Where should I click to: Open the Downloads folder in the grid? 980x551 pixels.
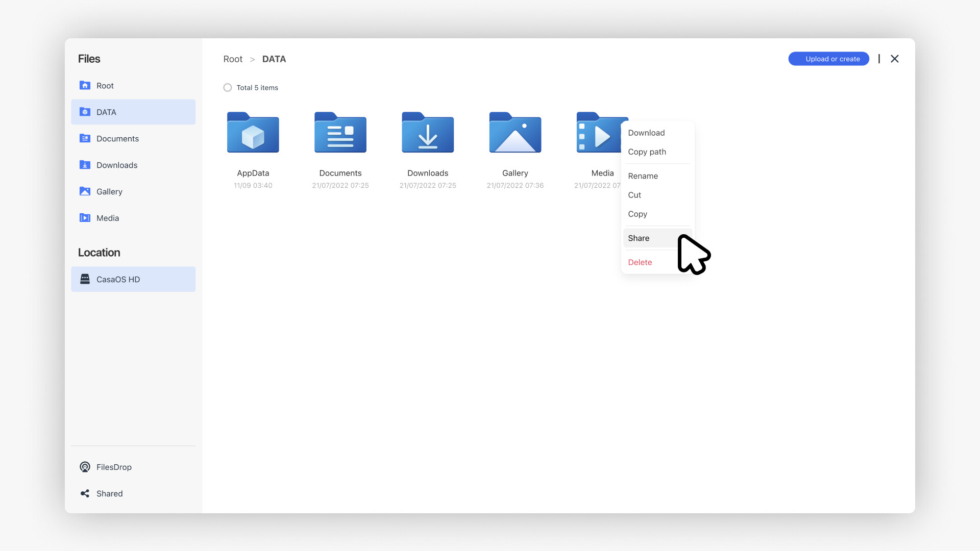coord(428,133)
